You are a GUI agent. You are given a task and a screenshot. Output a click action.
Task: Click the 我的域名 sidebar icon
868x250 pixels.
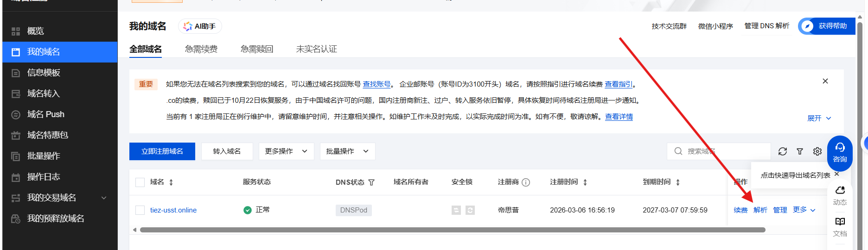[16, 52]
